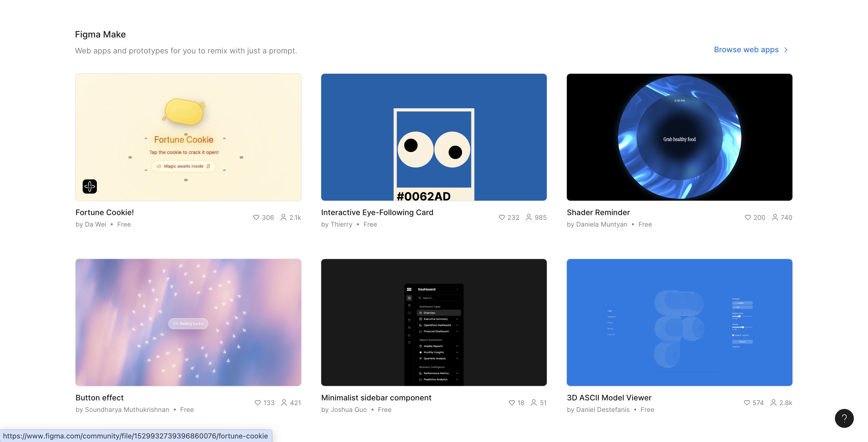The height and width of the screenshot is (442, 868).
Task: Open the Interactive Eye-Following Card thumbnail
Action: pyautogui.click(x=434, y=137)
